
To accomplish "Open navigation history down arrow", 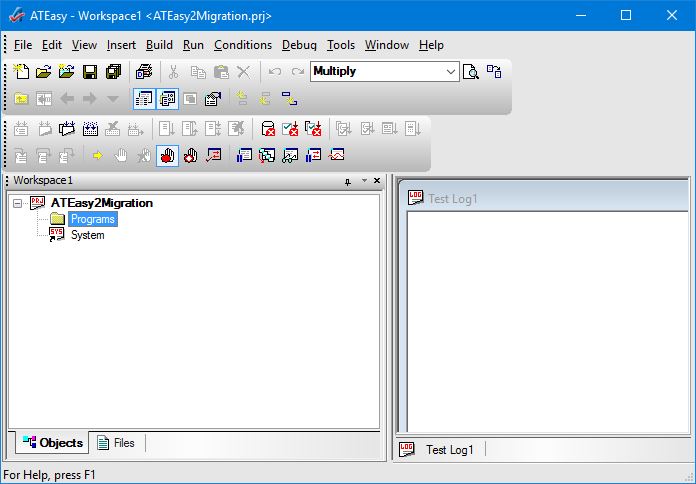I will pyautogui.click(x=113, y=99).
